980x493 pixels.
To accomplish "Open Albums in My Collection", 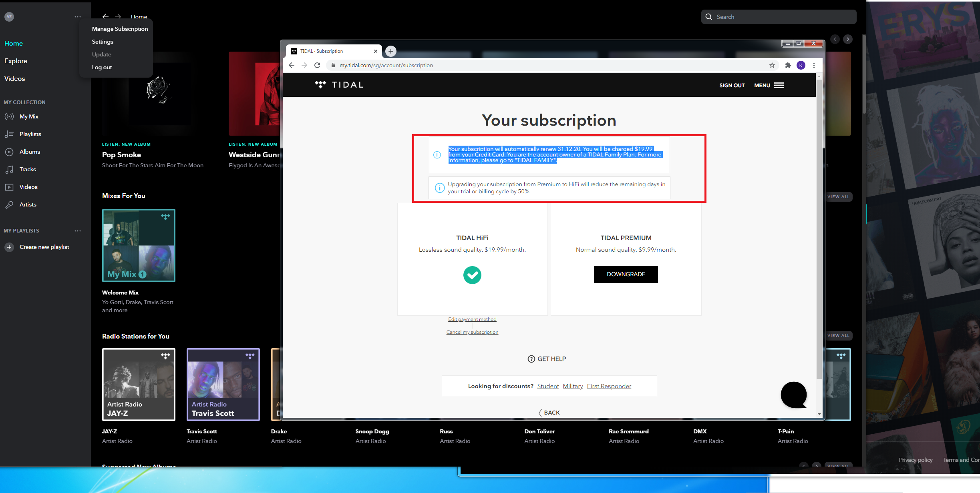I will [30, 152].
